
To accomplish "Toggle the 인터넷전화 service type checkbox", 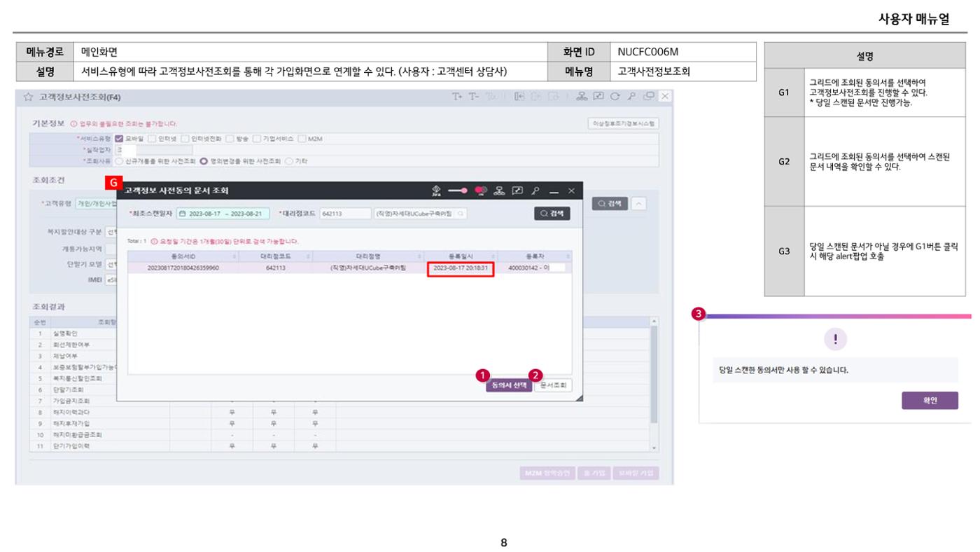I will [185, 138].
